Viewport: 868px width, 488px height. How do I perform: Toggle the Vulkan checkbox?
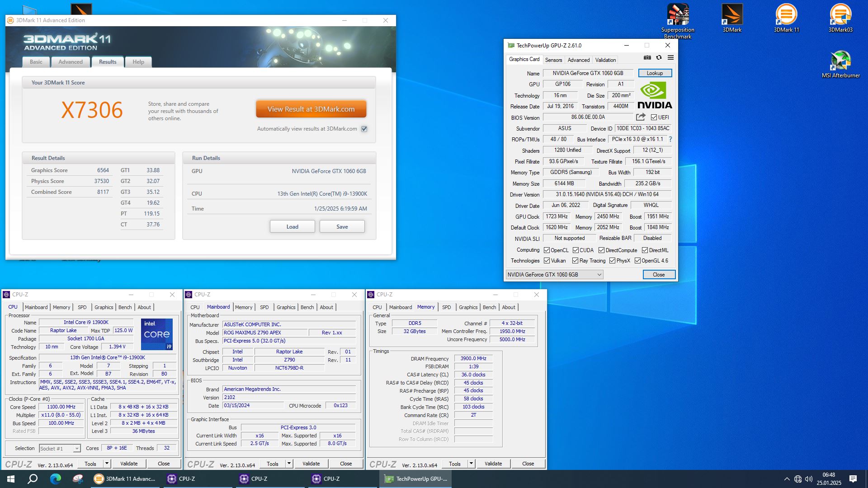[547, 261]
